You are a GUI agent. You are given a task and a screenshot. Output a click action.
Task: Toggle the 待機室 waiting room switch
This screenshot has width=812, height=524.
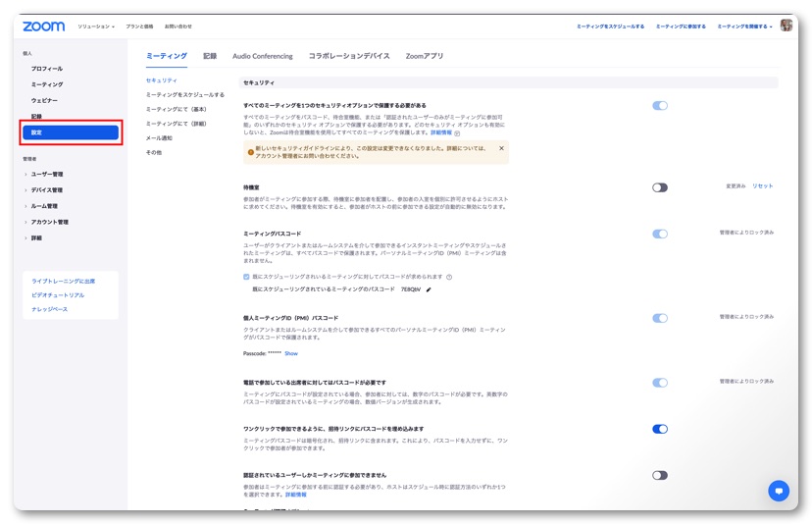pyautogui.click(x=660, y=187)
